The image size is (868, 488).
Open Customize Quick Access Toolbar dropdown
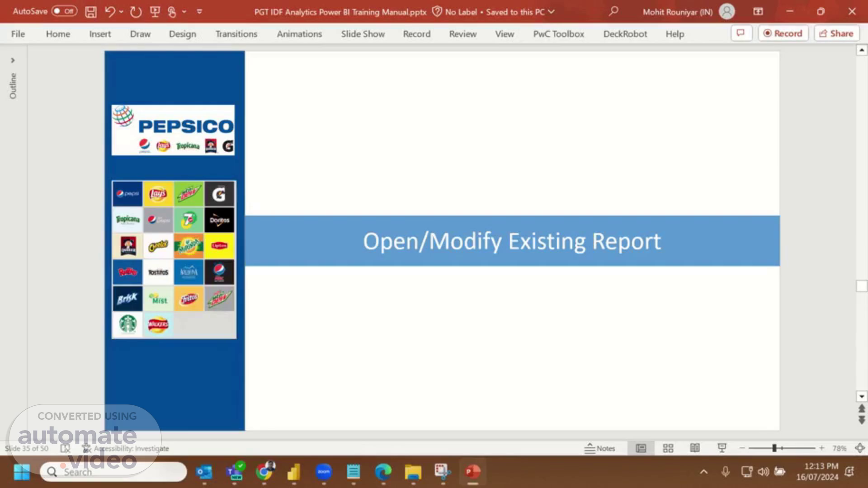pos(199,12)
